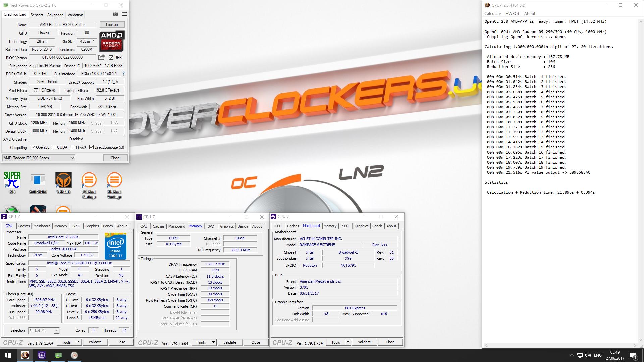The image size is (644, 362).
Task: Open the GPU-Z hamburger menu
Action: pos(124,14)
